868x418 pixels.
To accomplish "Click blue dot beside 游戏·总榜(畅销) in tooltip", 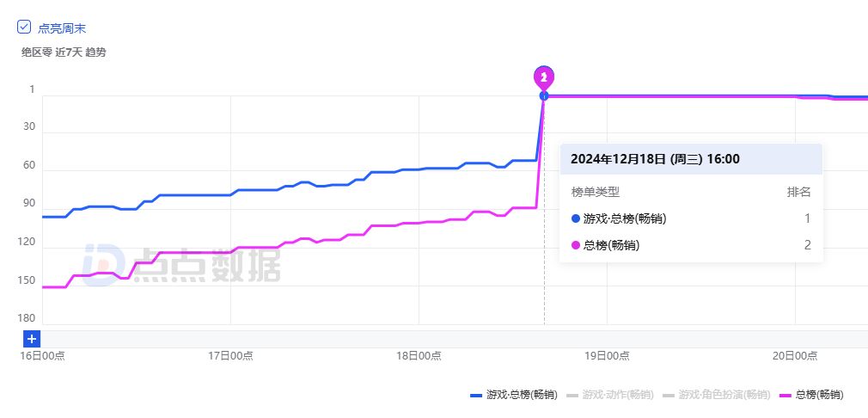I will (x=576, y=218).
